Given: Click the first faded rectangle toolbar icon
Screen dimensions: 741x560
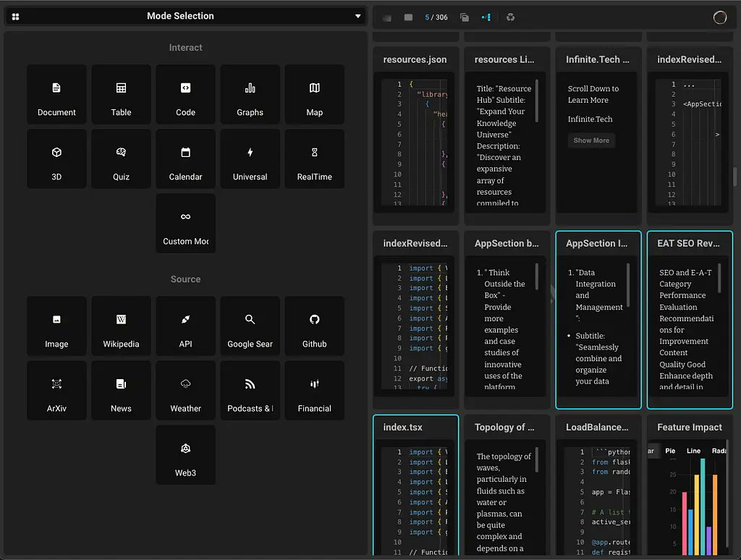Looking at the screenshot, I should [387, 18].
